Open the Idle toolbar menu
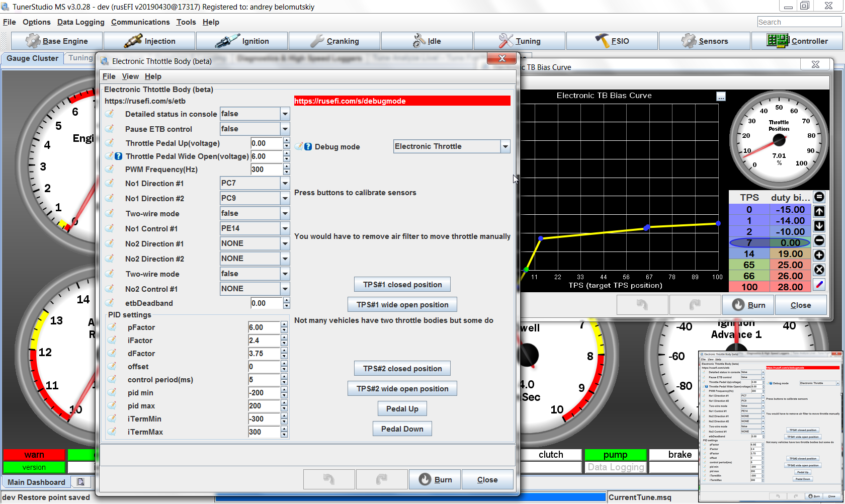Image resolution: width=845 pixels, height=504 pixels. pos(427,41)
